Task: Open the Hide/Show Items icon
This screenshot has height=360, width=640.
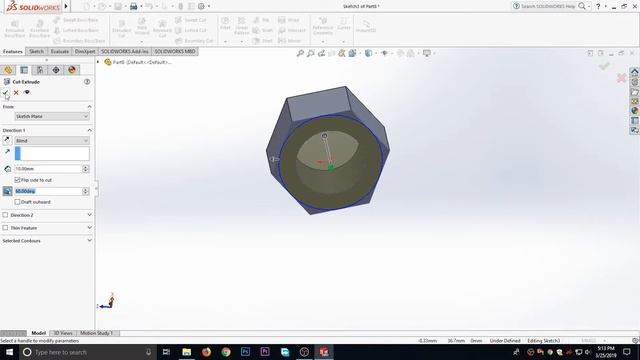Action: pos(384,53)
